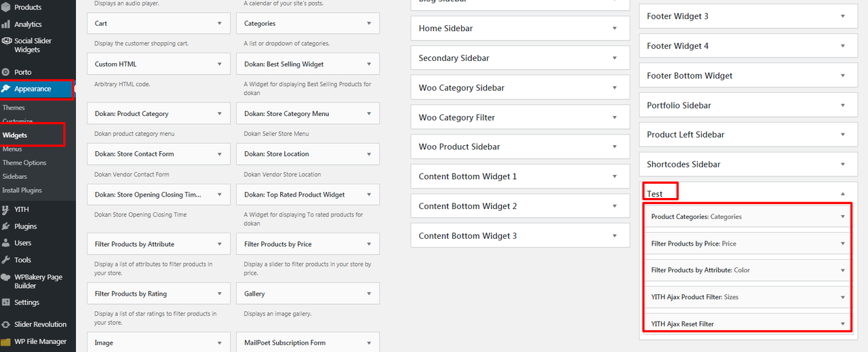Click 'Display the customer shopping cart.' text
Screen dimensions: 868x352
[x=140, y=43]
